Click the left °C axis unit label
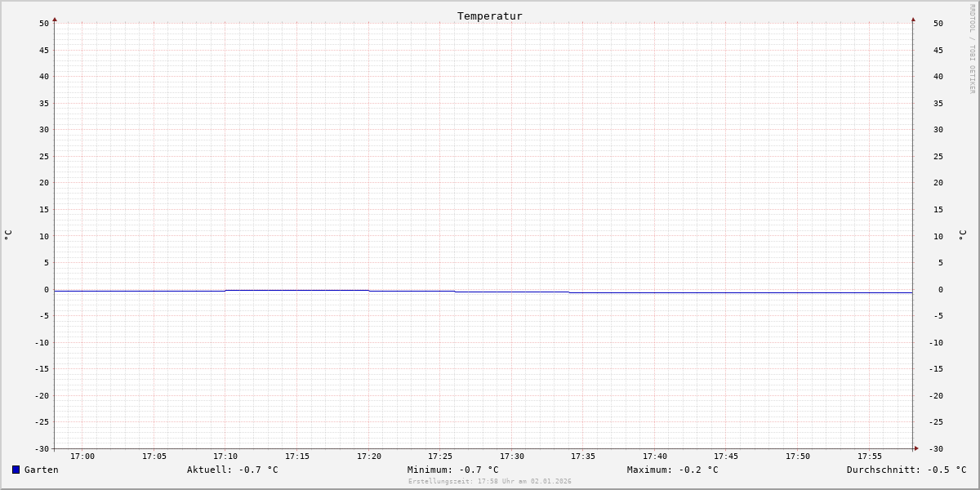 pyautogui.click(x=8, y=234)
